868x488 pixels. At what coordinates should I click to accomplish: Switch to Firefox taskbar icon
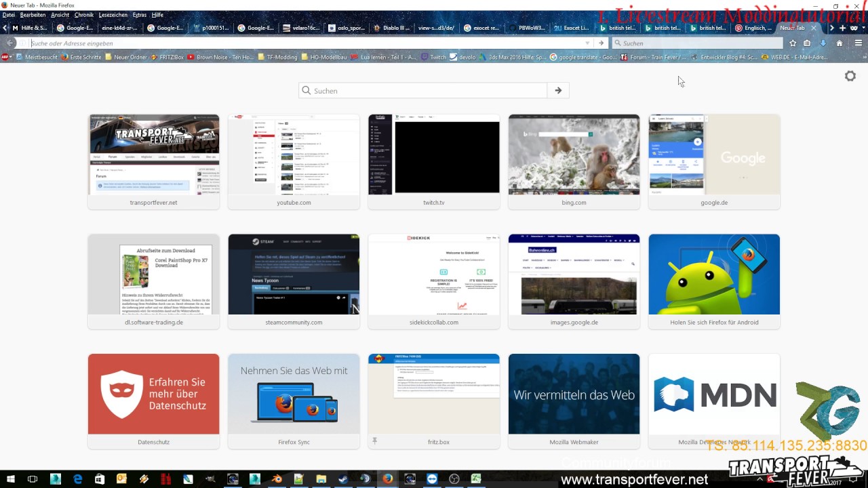(x=387, y=479)
